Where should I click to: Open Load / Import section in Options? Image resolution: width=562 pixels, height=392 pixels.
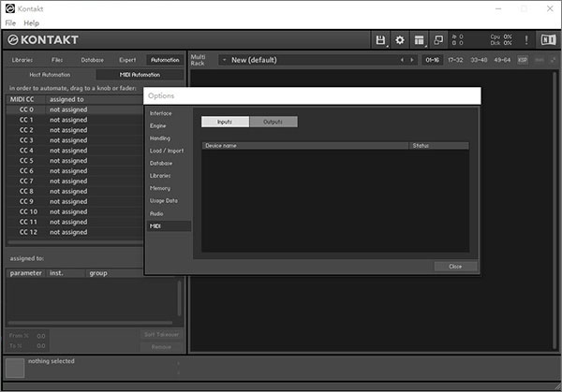[167, 151]
